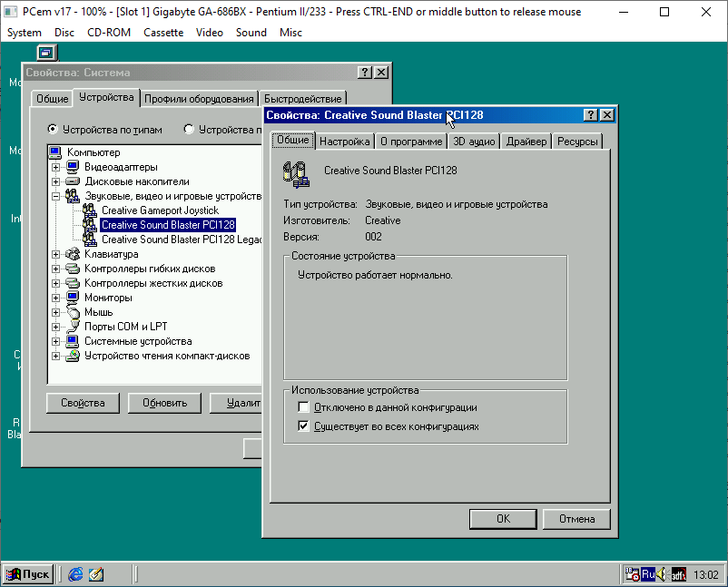This screenshot has width=728, height=587.
Task: Click the Удалить button
Action: coord(236,403)
